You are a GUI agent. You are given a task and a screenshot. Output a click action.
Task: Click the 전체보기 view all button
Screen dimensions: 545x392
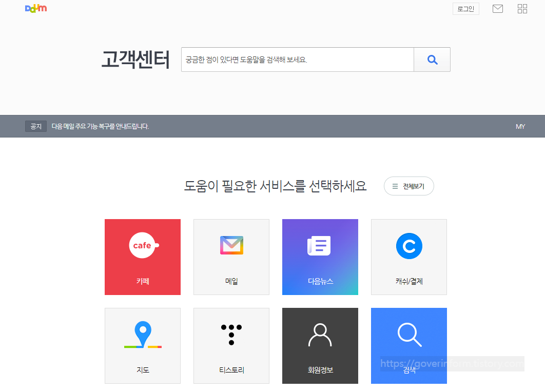(408, 186)
